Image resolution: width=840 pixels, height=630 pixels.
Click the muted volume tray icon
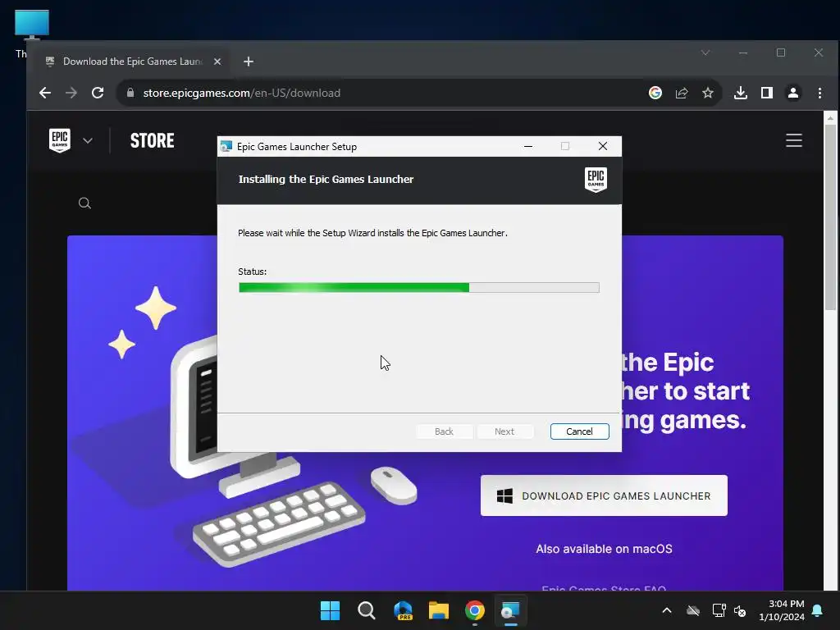740,610
